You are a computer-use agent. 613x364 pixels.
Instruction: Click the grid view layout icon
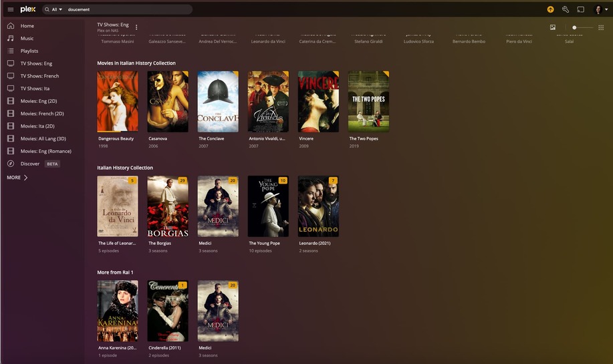click(x=601, y=27)
